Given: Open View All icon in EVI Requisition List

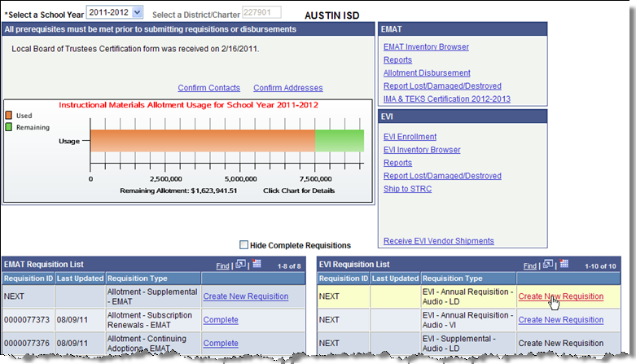Looking at the screenshot, I should [548, 265].
